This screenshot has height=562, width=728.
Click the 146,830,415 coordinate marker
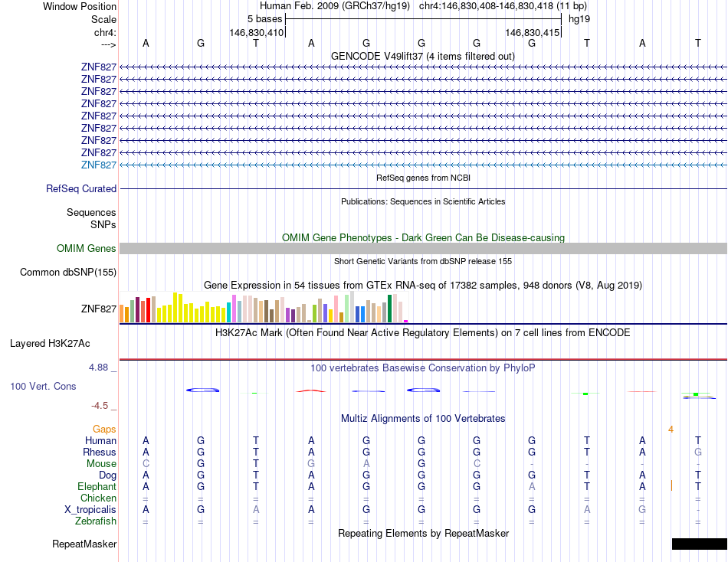532,32
